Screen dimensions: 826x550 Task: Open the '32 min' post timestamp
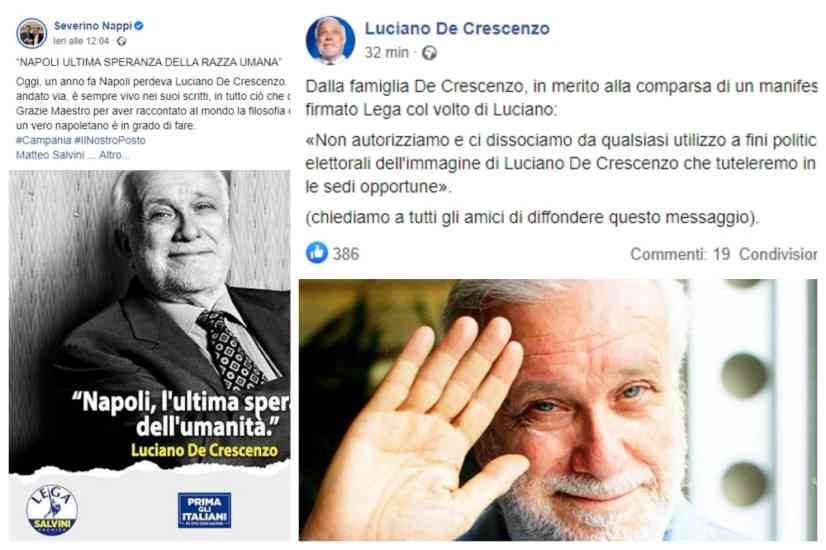click(x=386, y=53)
